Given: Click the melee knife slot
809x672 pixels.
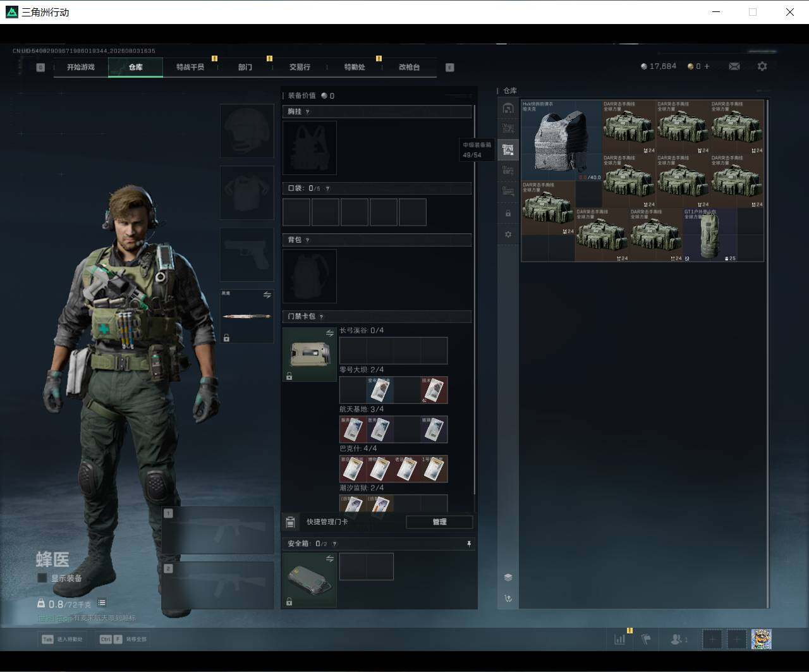Looking at the screenshot, I should click(247, 317).
